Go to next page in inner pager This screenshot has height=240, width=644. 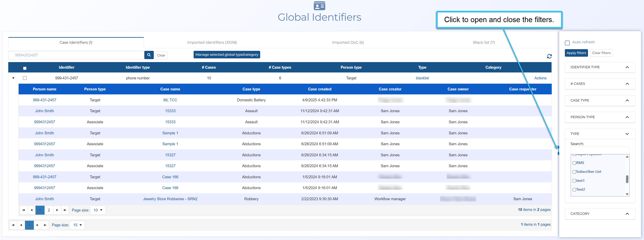(57, 210)
